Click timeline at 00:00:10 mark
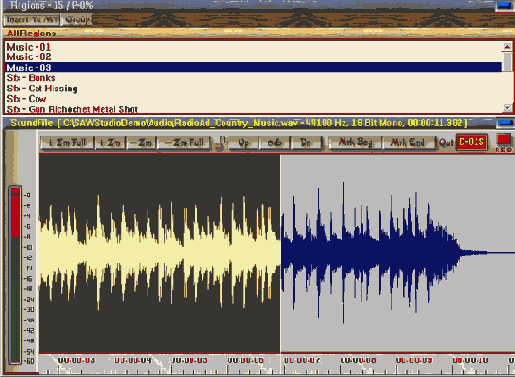 470,360
